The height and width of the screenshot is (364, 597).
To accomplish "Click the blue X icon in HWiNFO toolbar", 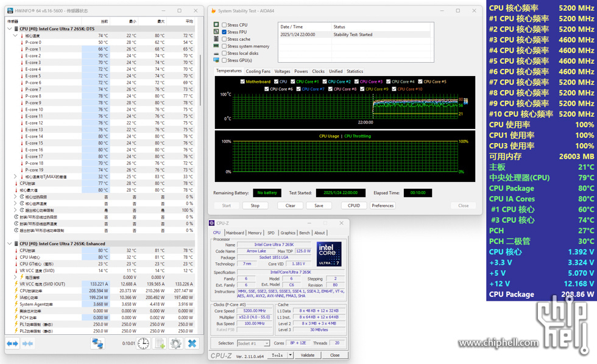I will point(192,343).
